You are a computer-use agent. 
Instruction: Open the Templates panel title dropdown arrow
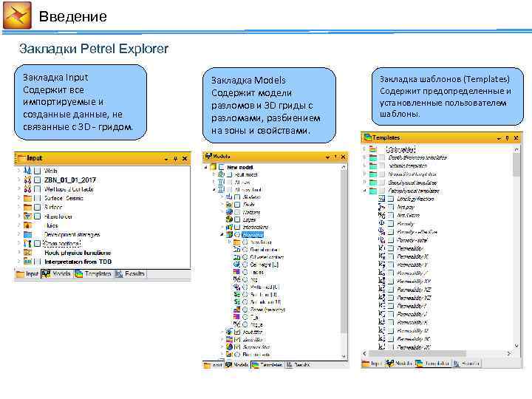coord(499,138)
